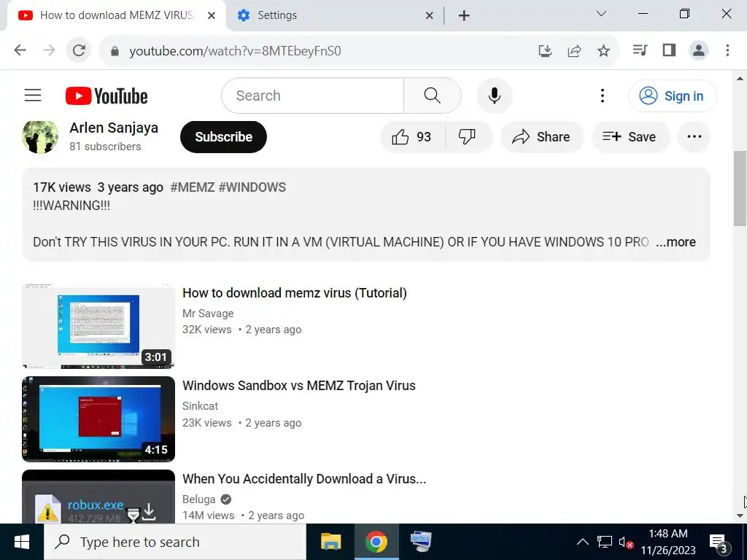Click the 93 likes count
This screenshot has height=560, width=747.
424,137
